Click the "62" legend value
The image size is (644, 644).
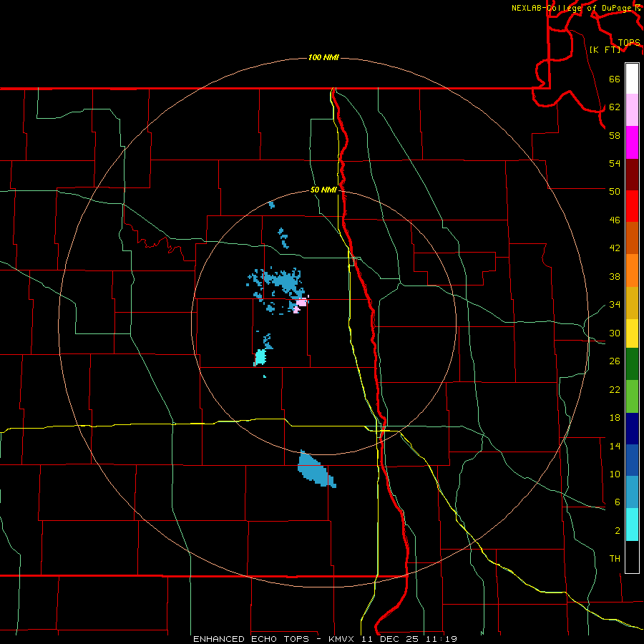[615, 107]
